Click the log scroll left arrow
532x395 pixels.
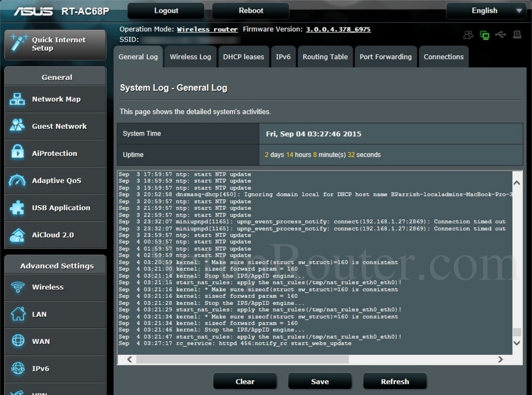(130, 359)
